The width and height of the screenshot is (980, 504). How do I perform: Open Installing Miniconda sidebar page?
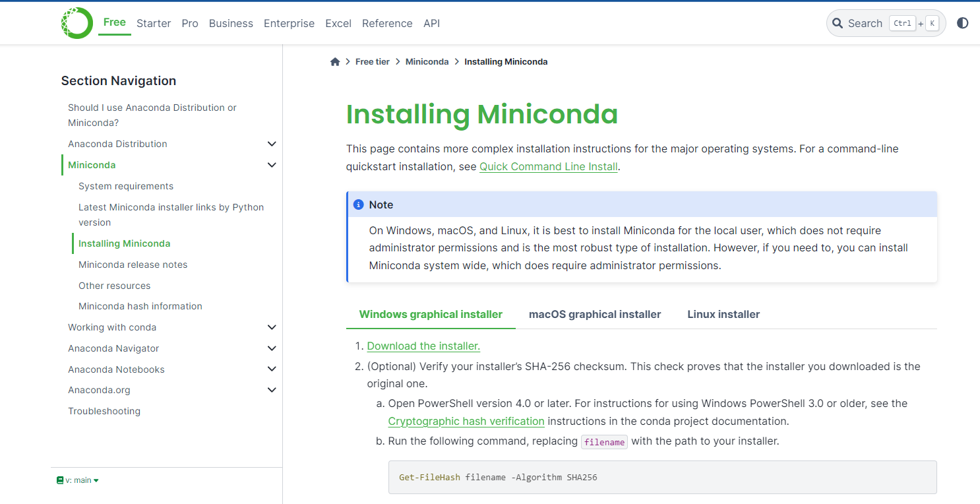(125, 243)
